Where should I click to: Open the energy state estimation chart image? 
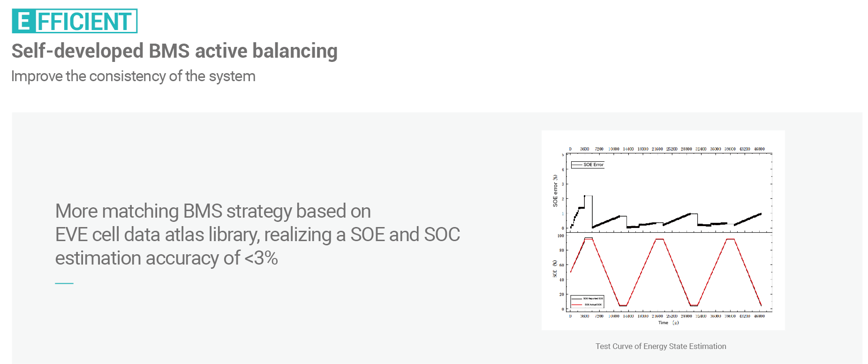[x=663, y=230]
